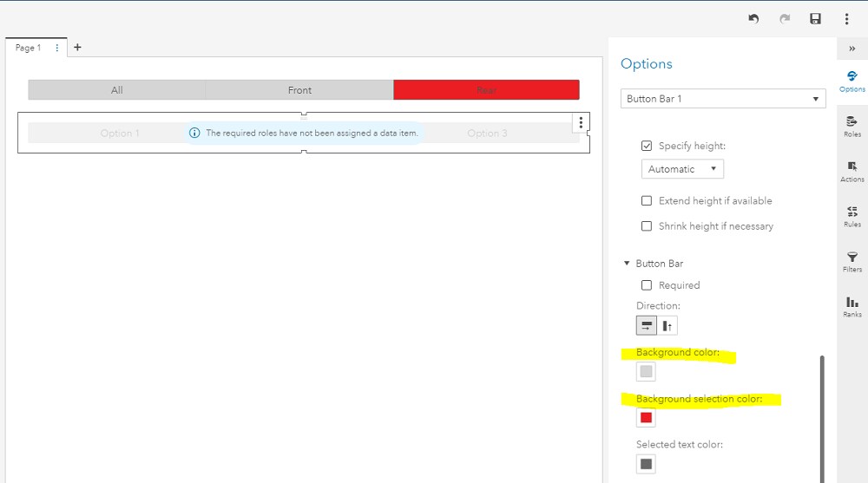Open the Button Bar 1 object dropdown
The width and height of the screenshot is (868, 483).
722,99
